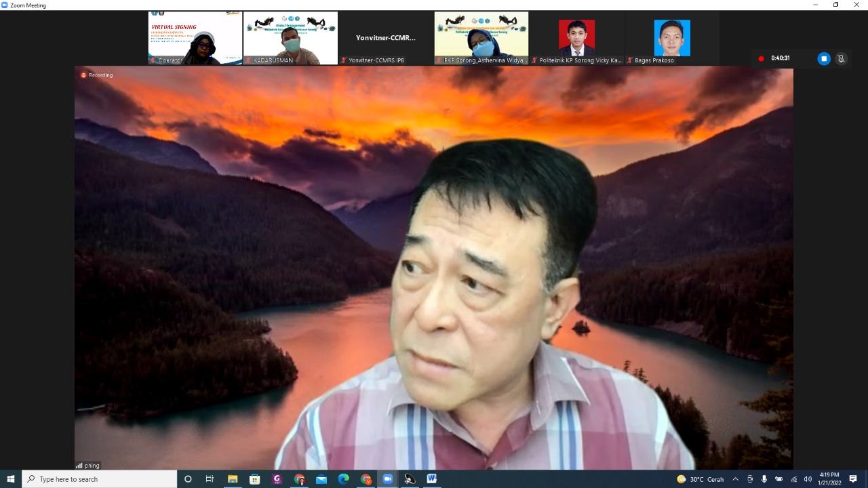Open the Windows Start menu
868x488 pixels.
pos(11,479)
